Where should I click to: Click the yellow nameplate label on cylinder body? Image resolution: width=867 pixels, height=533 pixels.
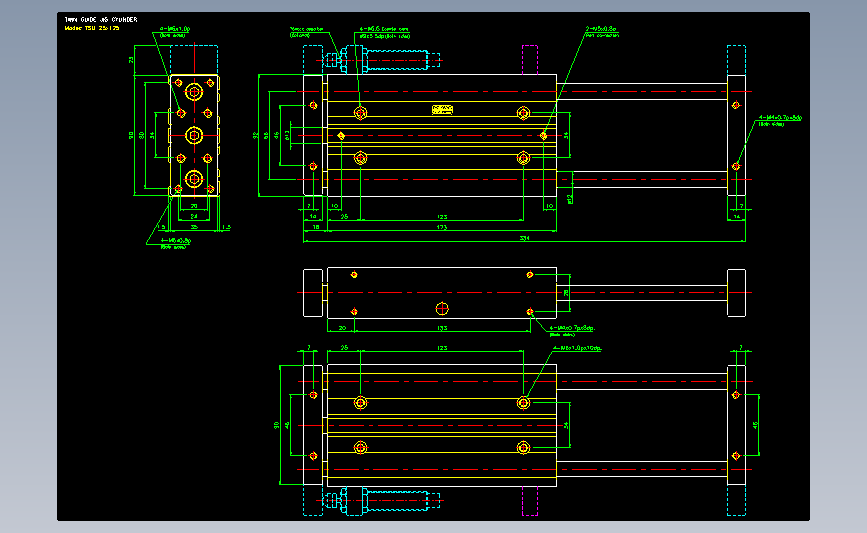tap(442, 109)
